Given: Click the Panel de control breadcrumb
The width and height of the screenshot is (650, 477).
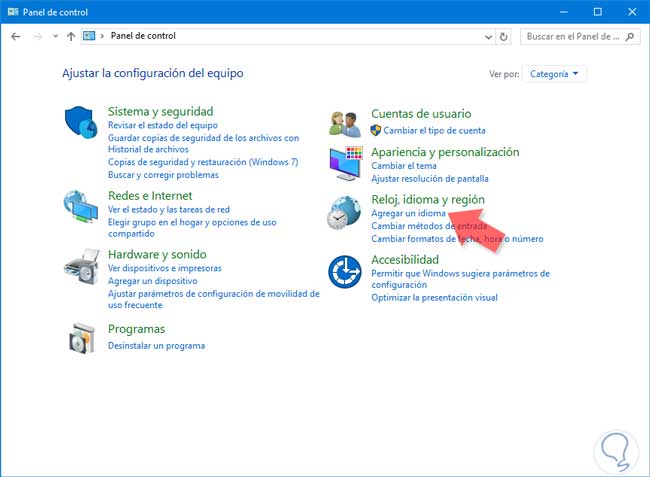Looking at the screenshot, I should coord(143,36).
